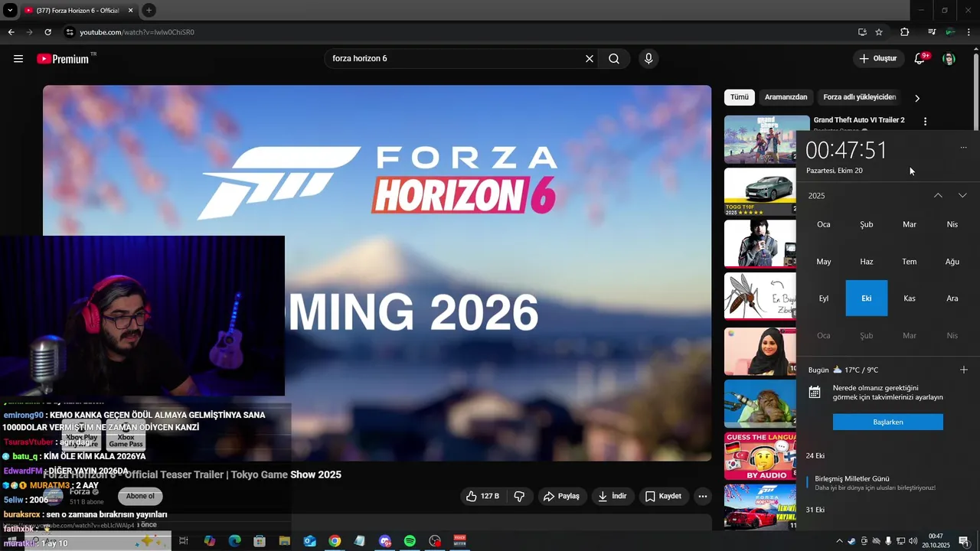Open the mosquito drawing video thumbnail
The width and height of the screenshot is (980, 551).
click(760, 296)
